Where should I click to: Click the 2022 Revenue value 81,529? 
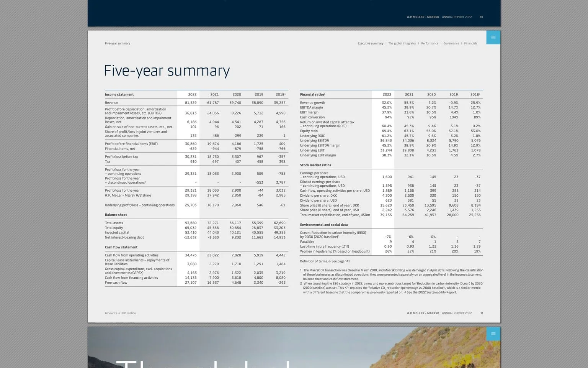click(191, 103)
